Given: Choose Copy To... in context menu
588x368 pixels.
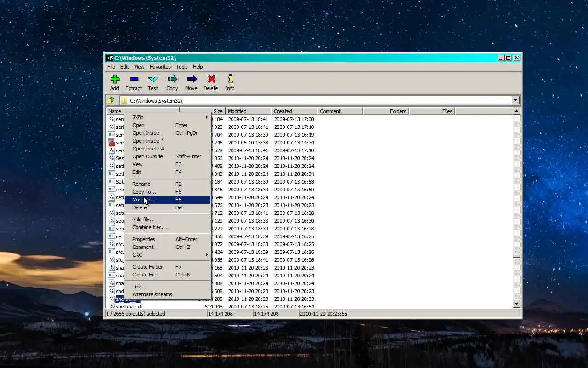Looking at the screenshot, I should (x=168, y=192).
